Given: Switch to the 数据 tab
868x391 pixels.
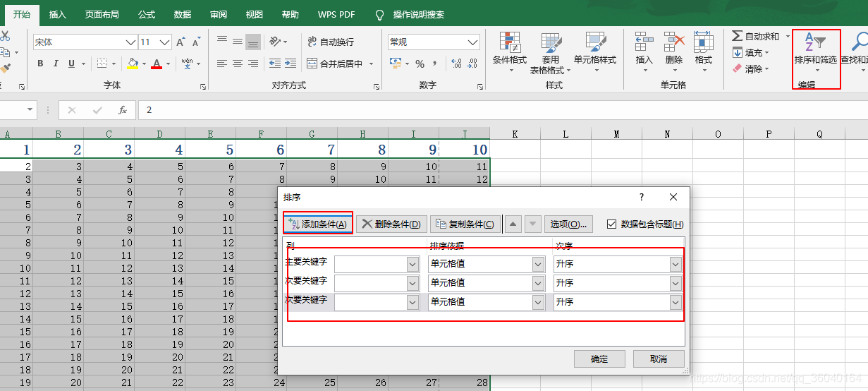Looking at the screenshot, I should tap(183, 14).
